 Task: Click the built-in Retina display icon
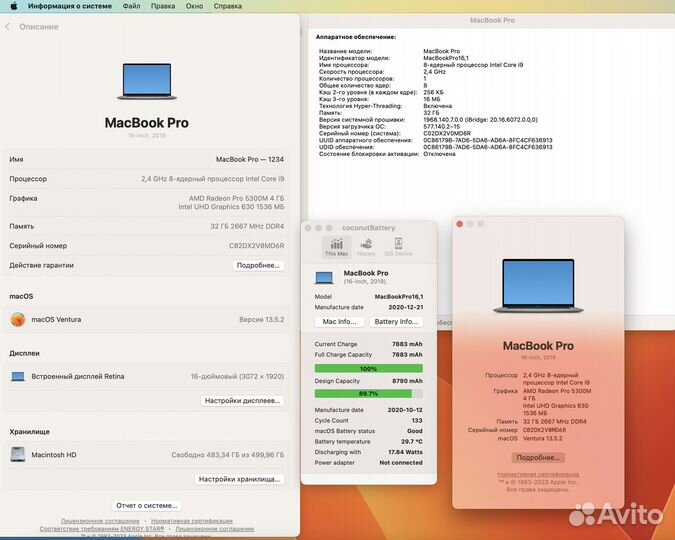click(18, 376)
